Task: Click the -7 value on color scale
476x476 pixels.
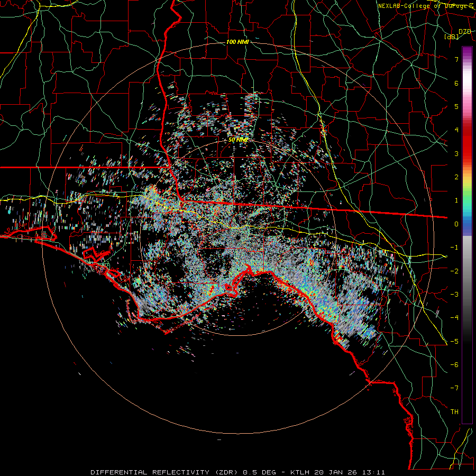Action: point(454,388)
